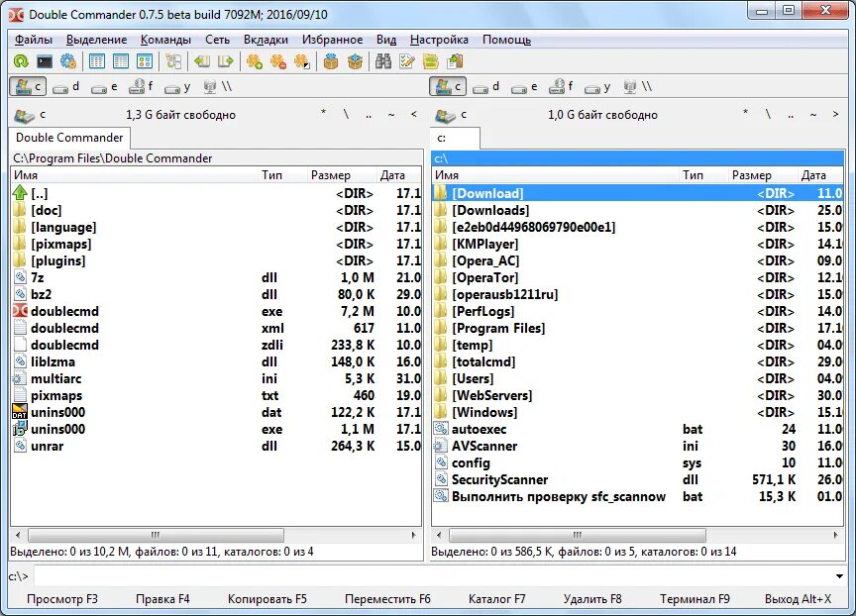Select the [Windows] folder row

tap(638, 413)
